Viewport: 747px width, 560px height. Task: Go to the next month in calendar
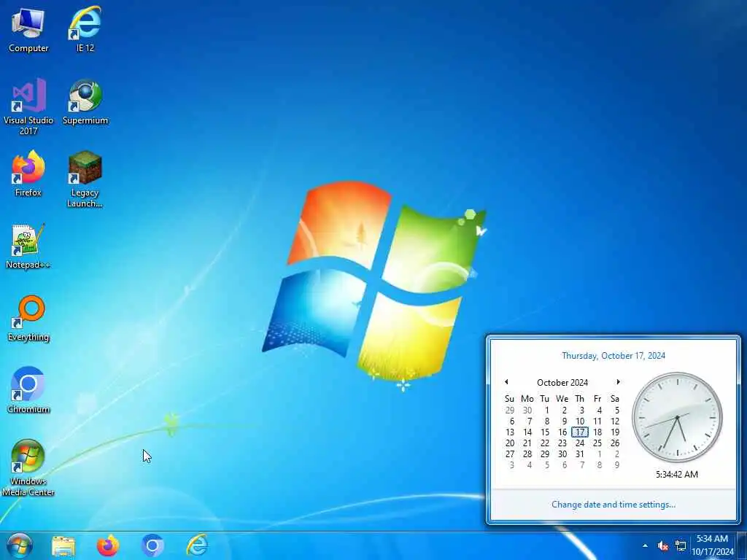pyautogui.click(x=618, y=382)
